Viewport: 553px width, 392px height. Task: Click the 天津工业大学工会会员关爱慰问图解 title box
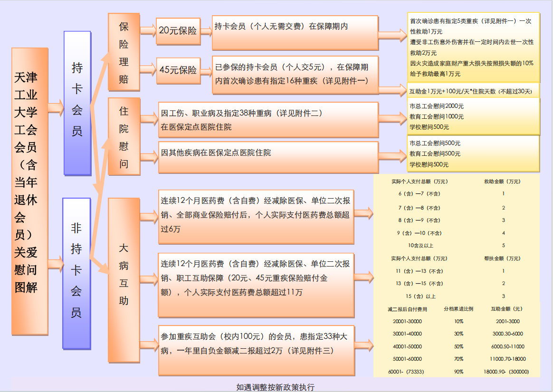[29, 191]
